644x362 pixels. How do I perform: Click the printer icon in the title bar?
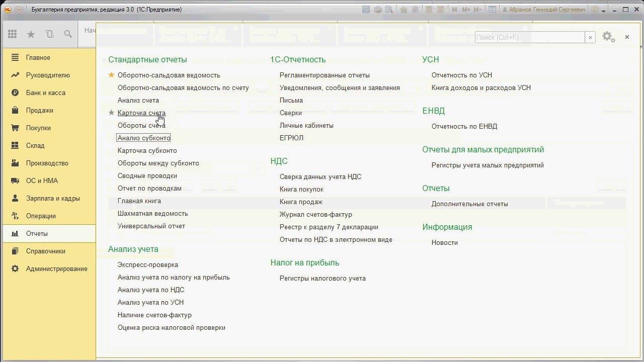click(377, 10)
